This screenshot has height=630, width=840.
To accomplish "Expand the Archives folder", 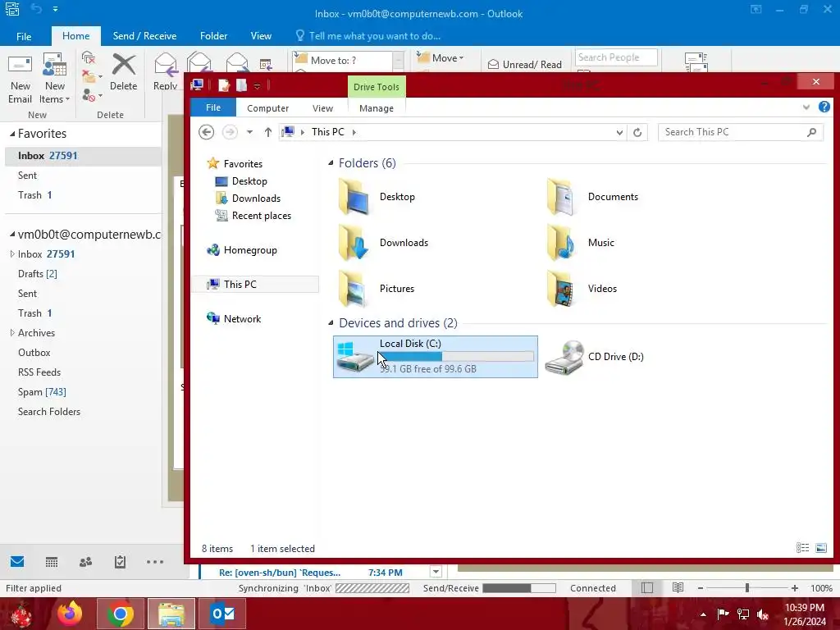I will tap(11, 333).
